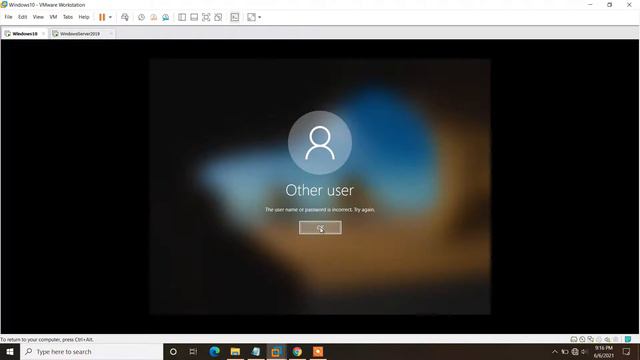This screenshot has height=360, width=640.
Task: Revert virtual machine to previous snapshot
Action: [x=153, y=17]
